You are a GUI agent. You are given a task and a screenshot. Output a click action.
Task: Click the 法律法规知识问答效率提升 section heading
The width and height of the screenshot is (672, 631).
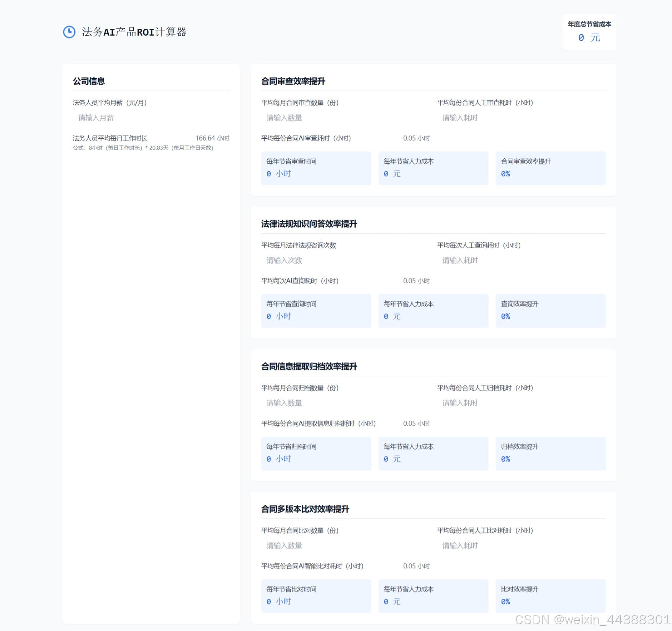click(309, 224)
